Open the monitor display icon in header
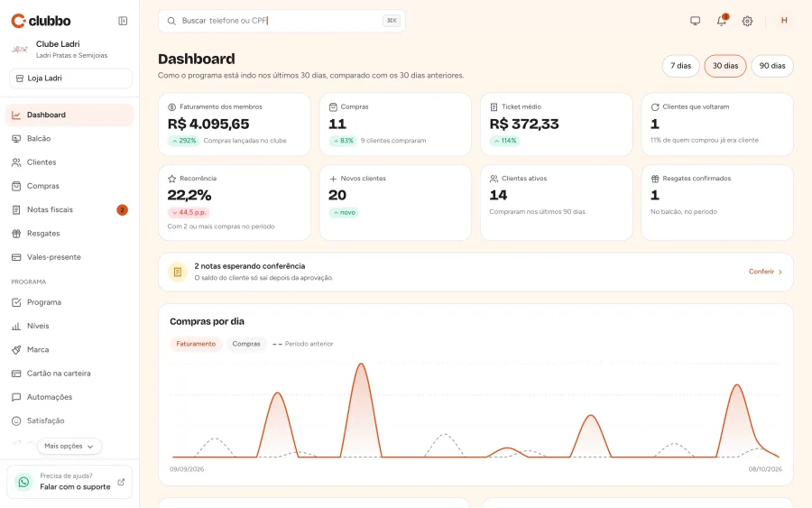The width and height of the screenshot is (812, 508). tap(695, 21)
